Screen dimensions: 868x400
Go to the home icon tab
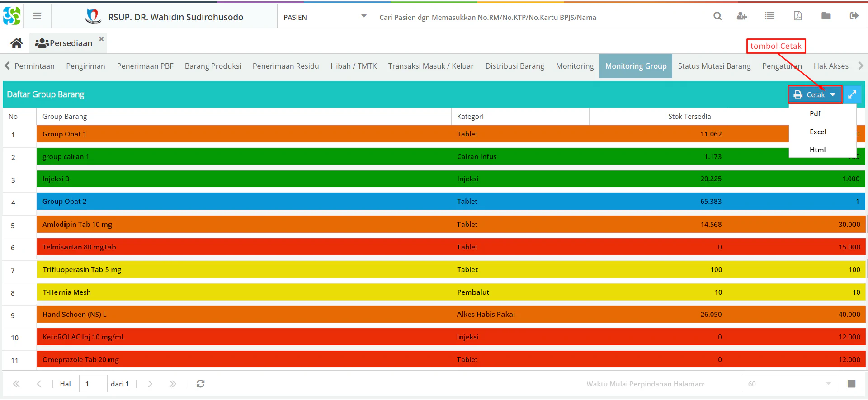pyautogui.click(x=17, y=43)
